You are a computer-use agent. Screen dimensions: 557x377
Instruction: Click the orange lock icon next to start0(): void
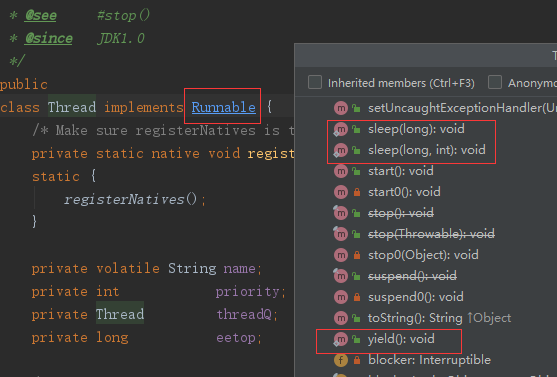(357, 192)
